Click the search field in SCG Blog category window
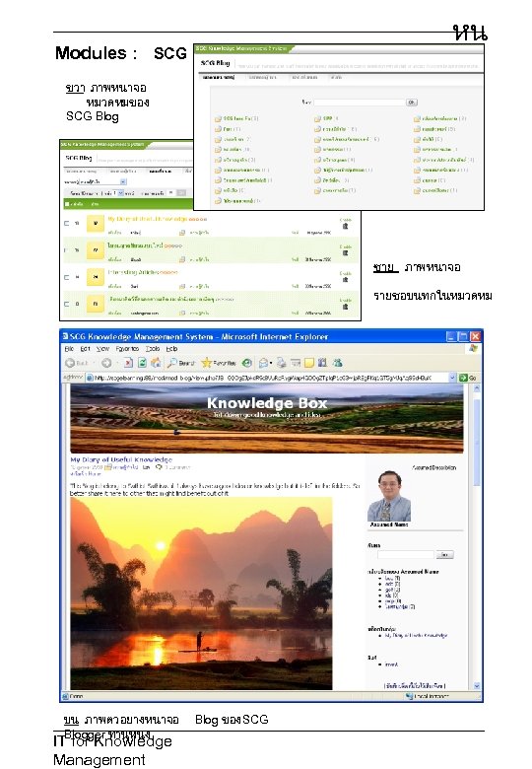 [x=360, y=102]
